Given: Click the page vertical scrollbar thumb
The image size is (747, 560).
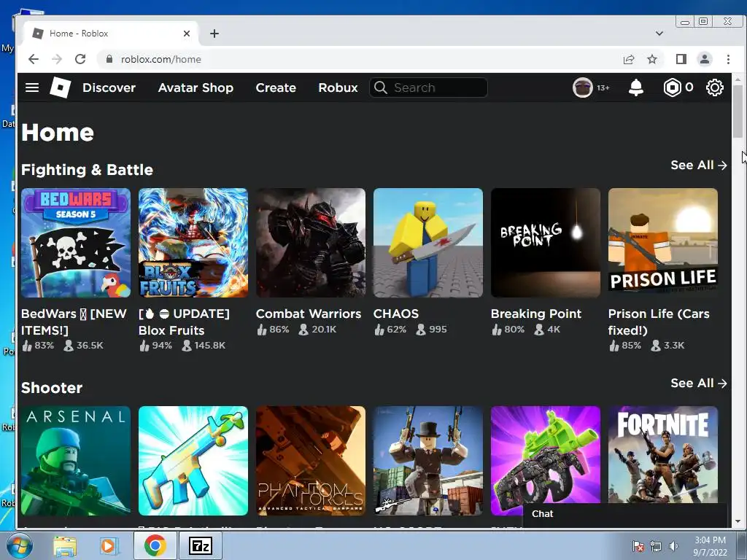Looking at the screenshot, I should pyautogui.click(x=738, y=112).
